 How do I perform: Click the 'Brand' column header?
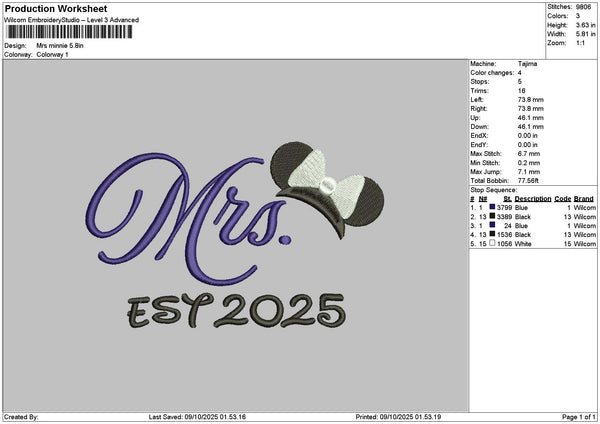coord(584,199)
